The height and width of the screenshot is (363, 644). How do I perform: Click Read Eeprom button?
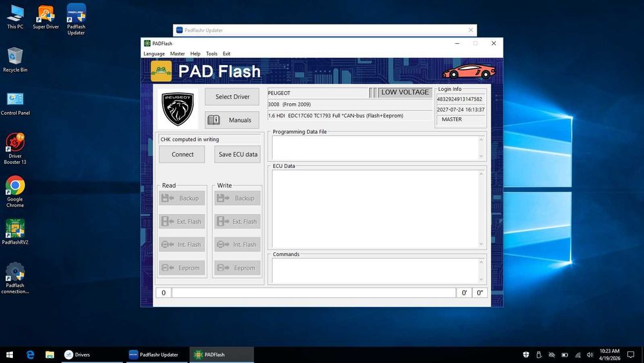182,268
